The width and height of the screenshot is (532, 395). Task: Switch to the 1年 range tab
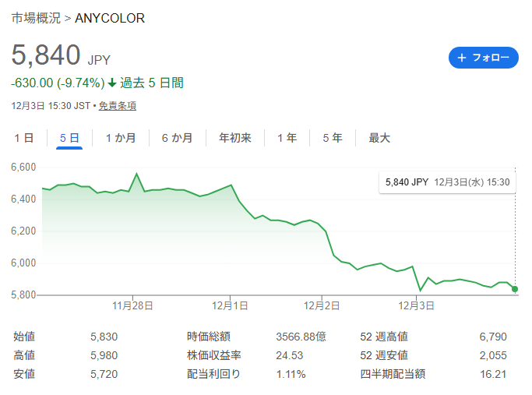pyautogui.click(x=287, y=138)
